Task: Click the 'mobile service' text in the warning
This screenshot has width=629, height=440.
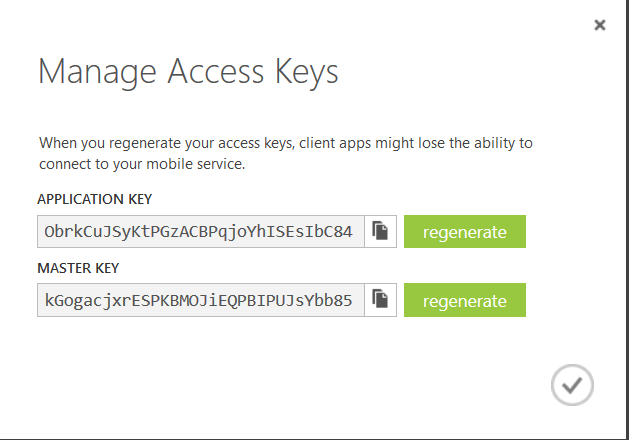Action: coord(181,162)
